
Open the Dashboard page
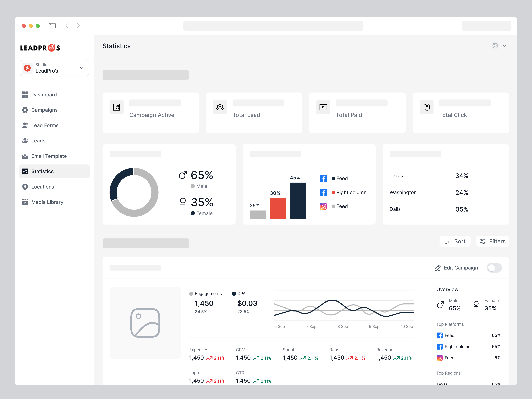[x=44, y=95]
